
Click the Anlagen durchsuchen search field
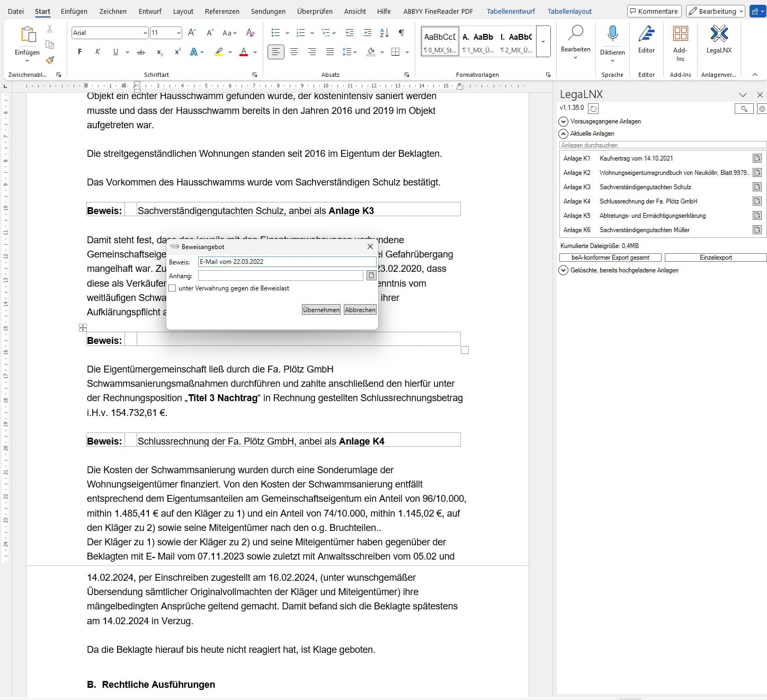tap(662, 145)
